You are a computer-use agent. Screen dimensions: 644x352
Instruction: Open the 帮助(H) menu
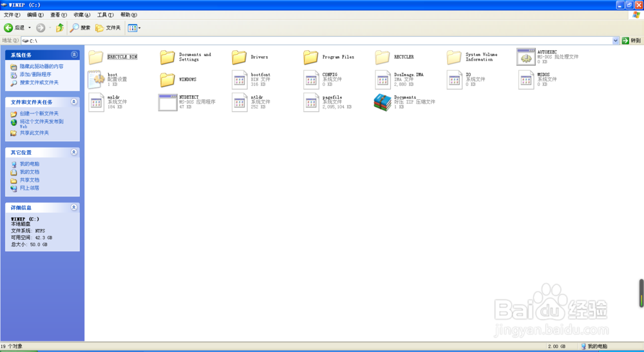[x=129, y=15]
